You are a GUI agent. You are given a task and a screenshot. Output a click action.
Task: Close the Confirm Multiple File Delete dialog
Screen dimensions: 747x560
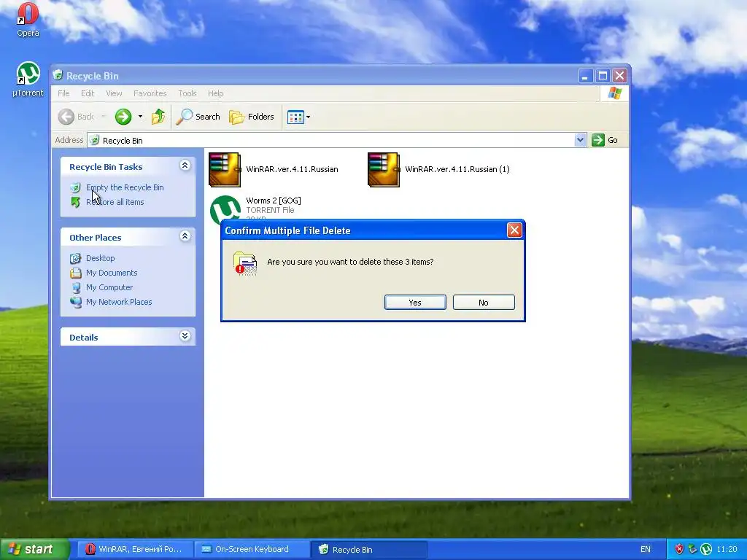tap(514, 230)
